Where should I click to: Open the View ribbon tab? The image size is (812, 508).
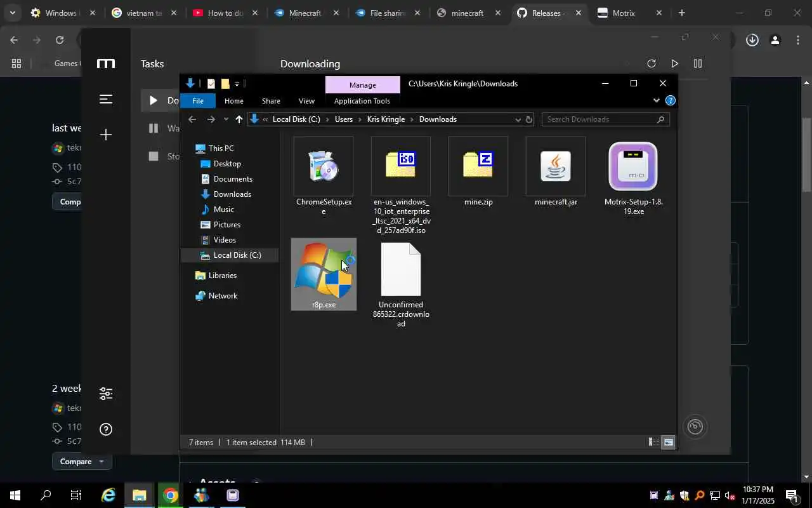(x=306, y=101)
